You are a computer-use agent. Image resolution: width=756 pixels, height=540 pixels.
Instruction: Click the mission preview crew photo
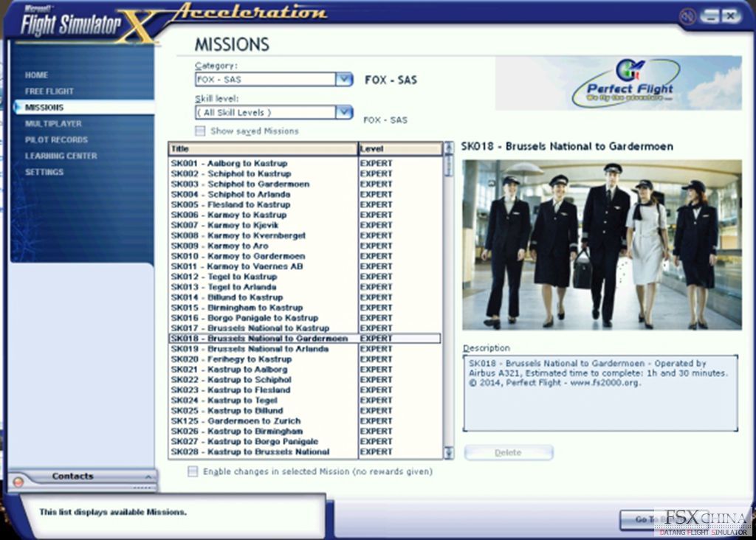[602, 245]
